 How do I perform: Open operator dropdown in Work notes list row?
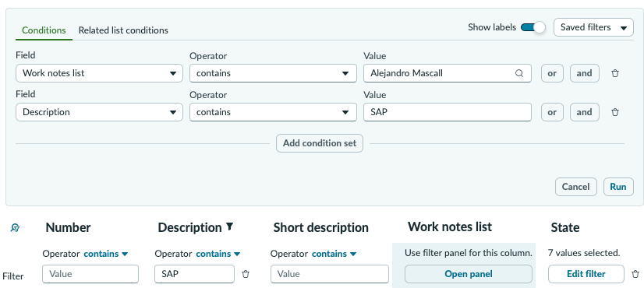click(273, 73)
